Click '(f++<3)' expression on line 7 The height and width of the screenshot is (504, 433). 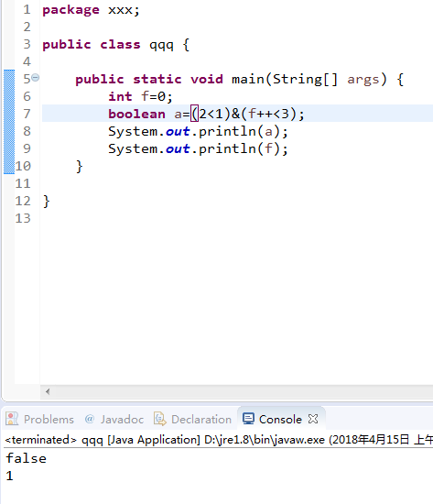pos(268,114)
